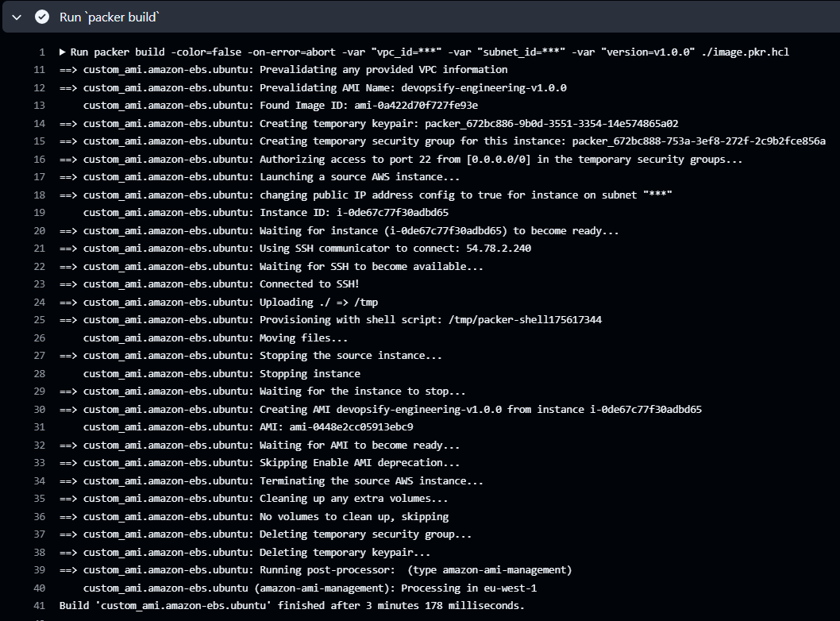Click 'Provisioning with shell script' log line
The height and width of the screenshot is (621, 840).
[330, 320]
